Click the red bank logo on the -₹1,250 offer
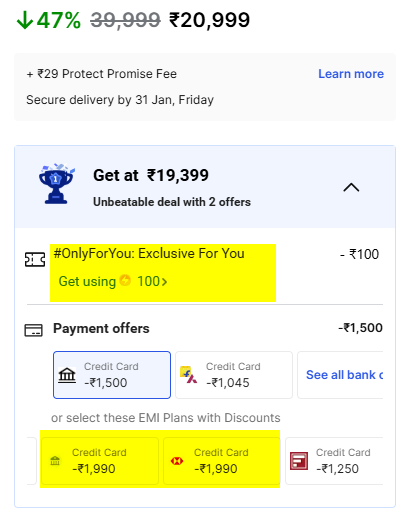 299,461
